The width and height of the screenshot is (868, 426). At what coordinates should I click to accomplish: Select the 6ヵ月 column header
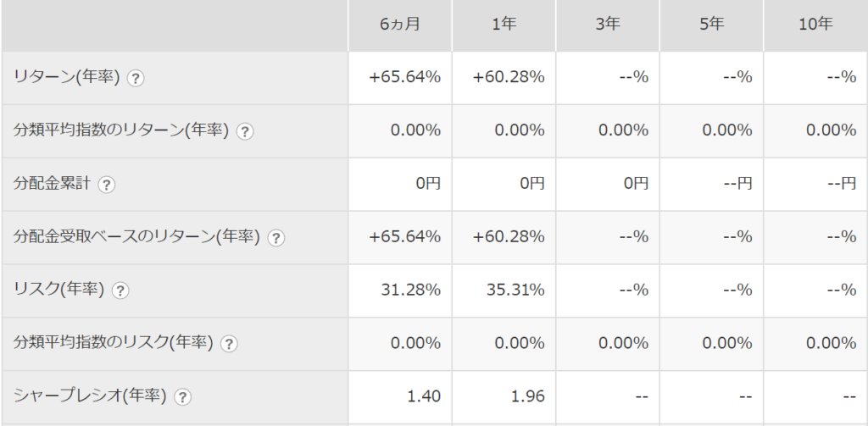(x=400, y=25)
